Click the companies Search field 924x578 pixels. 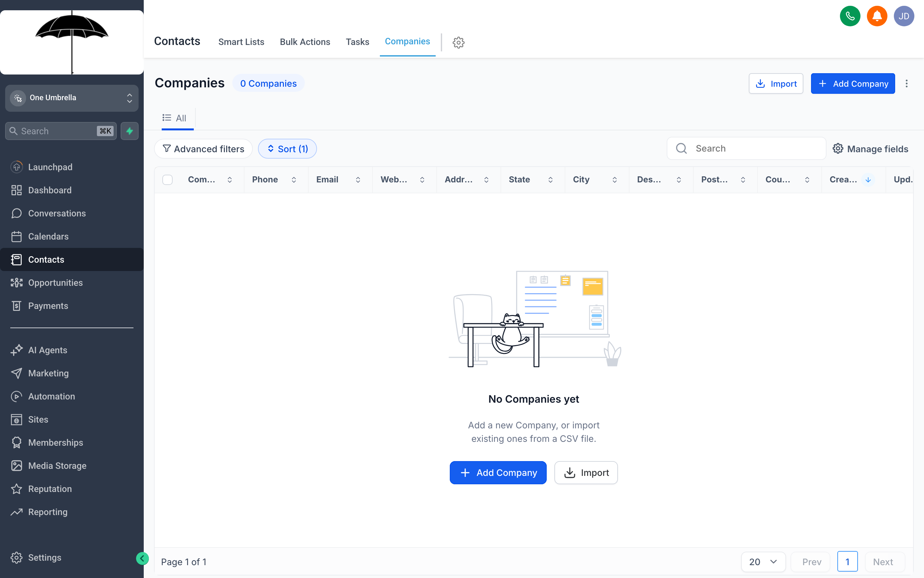(x=747, y=148)
